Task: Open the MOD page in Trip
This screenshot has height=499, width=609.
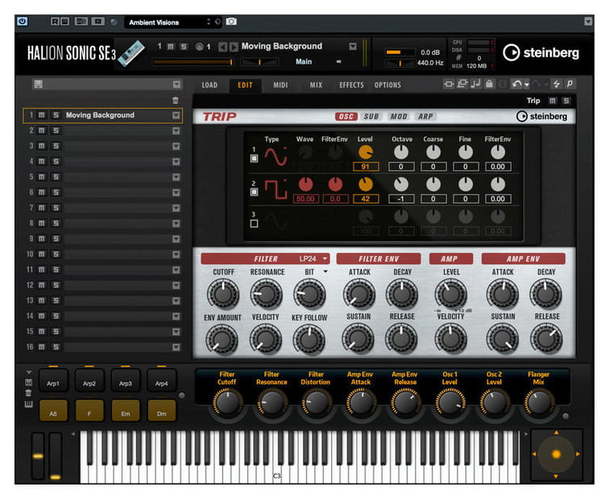Action: pos(398,116)
